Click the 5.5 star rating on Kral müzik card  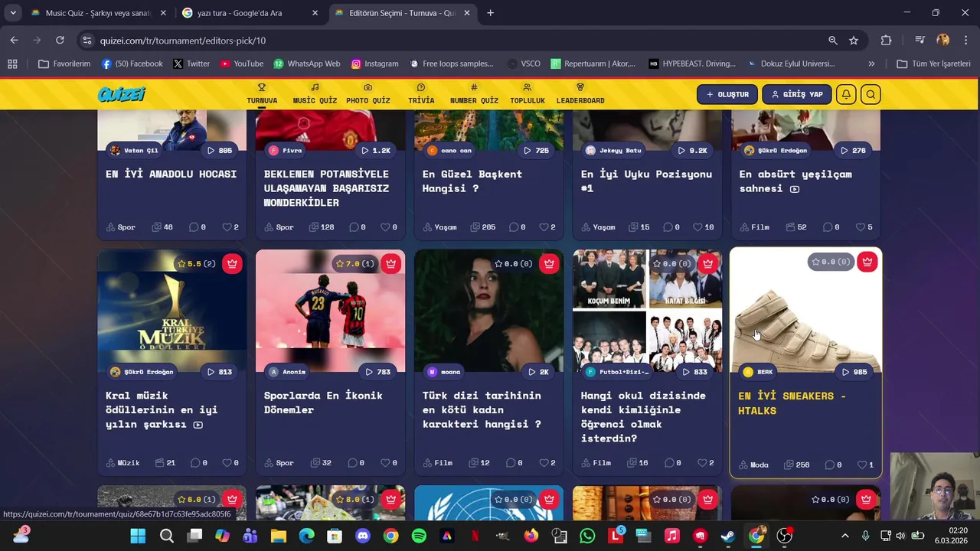click(196, 263)
